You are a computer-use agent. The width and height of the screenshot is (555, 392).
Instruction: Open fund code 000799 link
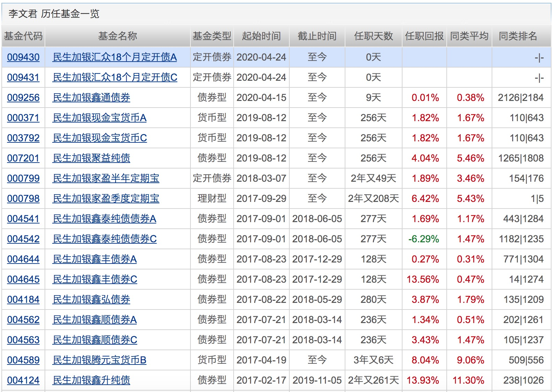point(23,178)
